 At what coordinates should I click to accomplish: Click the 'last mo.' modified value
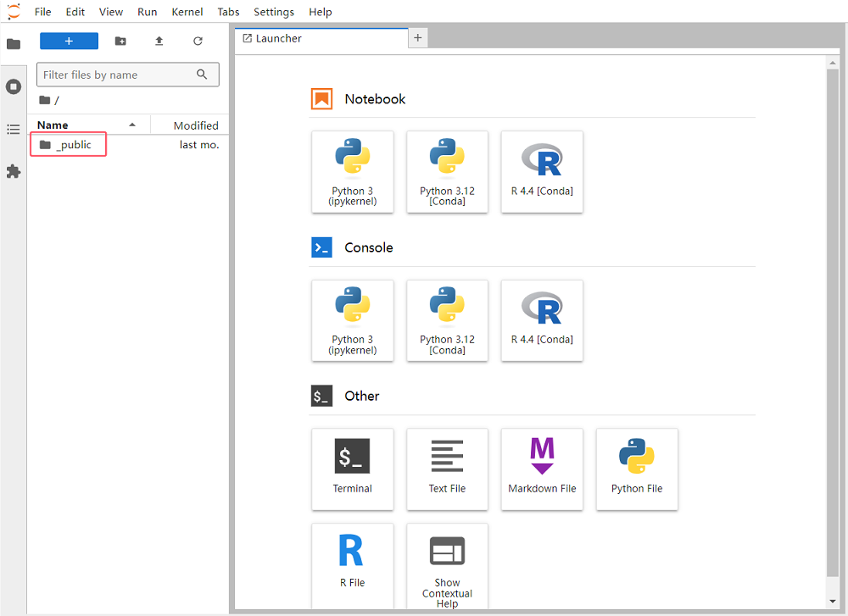[199, 145]
